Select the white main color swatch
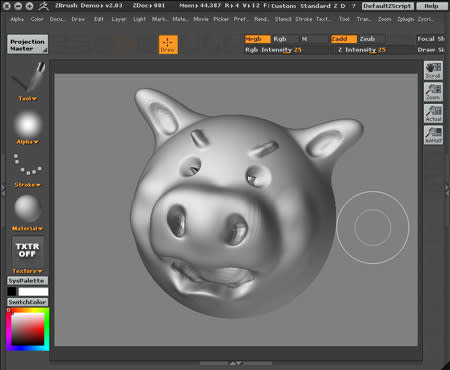 pos(33,292)
